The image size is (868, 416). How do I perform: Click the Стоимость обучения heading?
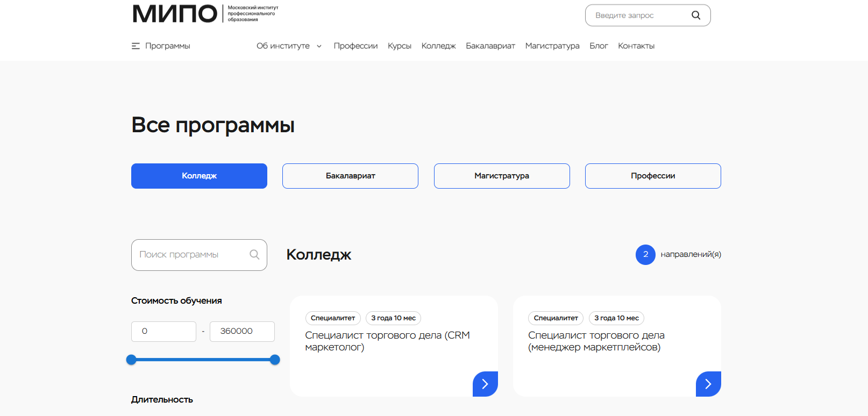pos(176,300)
